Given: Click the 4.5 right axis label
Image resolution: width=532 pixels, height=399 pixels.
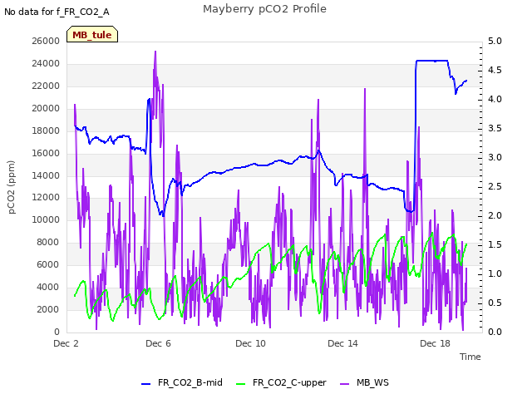Looking at the screenshot, I should [x=495, y=70].
